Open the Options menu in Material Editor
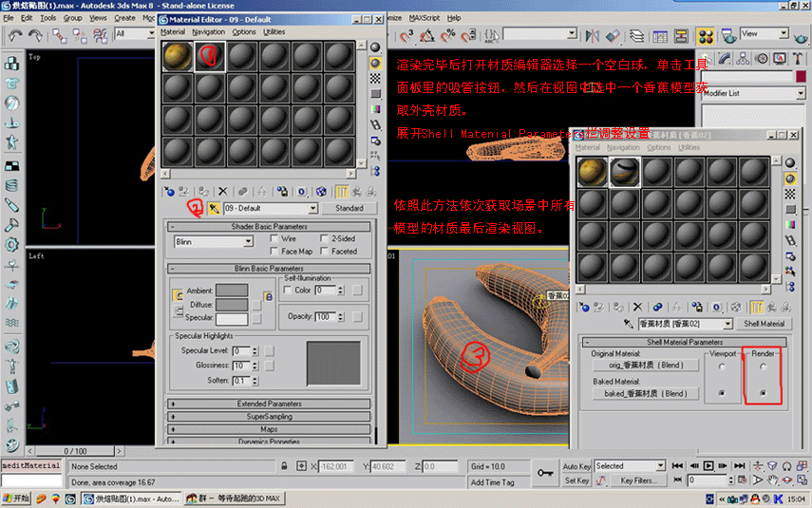The width and height of the screenshot is (812, 508). coord(243,32)
